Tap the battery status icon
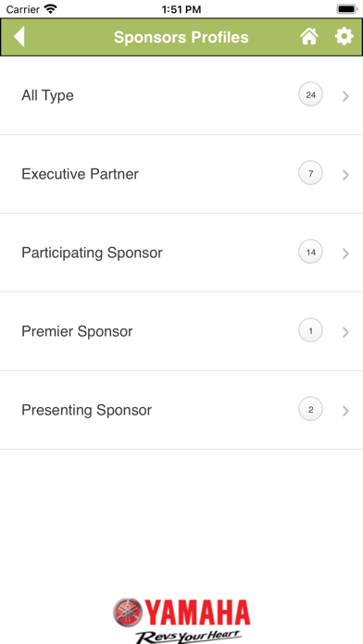 (x=347, y=8)
